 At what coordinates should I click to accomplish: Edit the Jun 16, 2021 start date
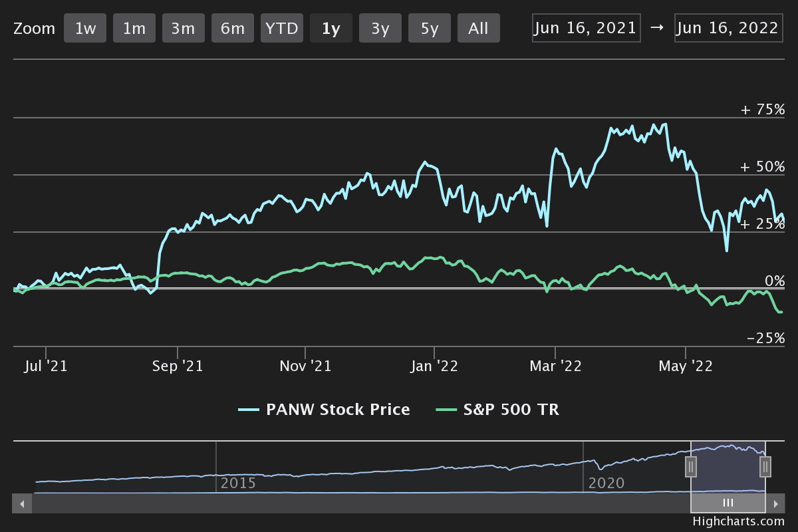tap(586, 28)
